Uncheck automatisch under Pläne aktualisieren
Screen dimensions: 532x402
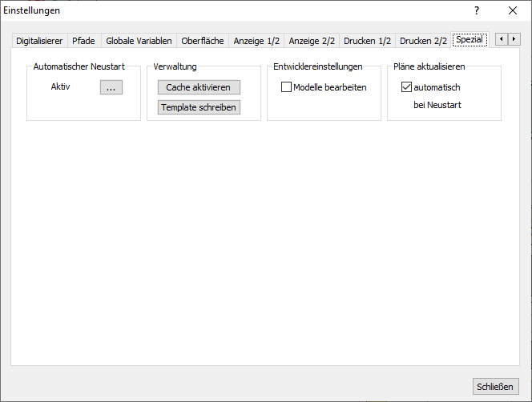[406, 87]
